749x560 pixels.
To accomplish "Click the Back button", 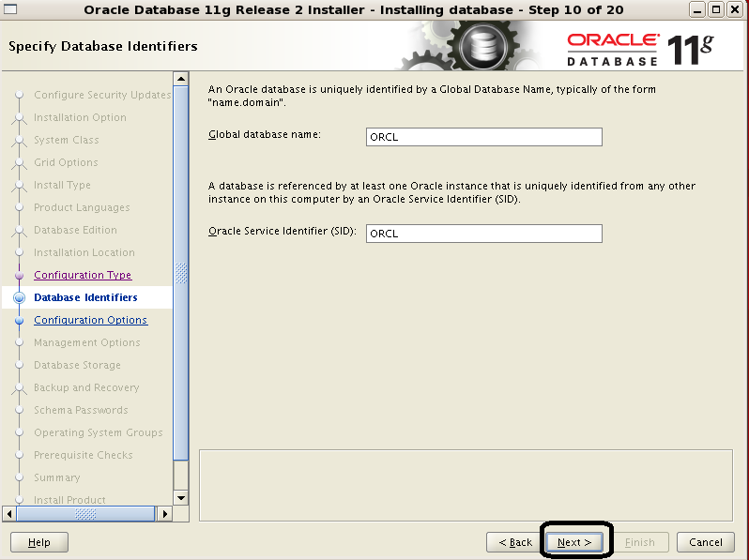I will pyautogui.click(x=515, y=542).
